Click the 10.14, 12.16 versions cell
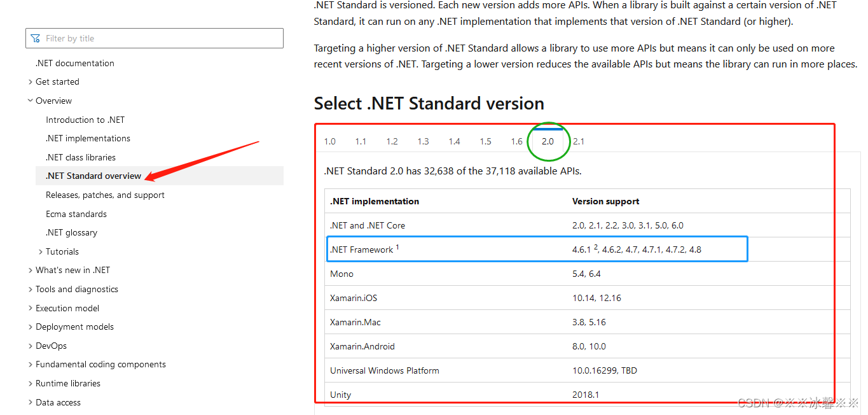This screenshot has height=415, width=868. tap(596, 298)
